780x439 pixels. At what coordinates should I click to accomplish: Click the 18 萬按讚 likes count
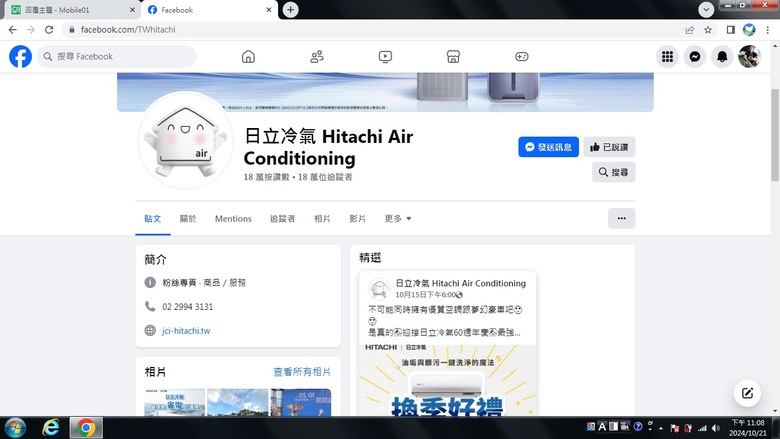(266, 177)
